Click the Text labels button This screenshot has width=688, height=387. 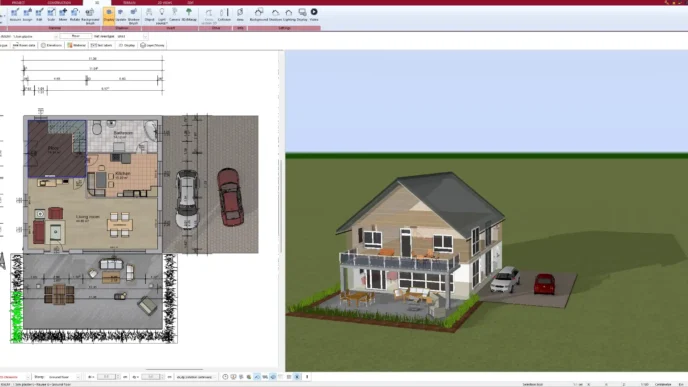tap(101, 45)
